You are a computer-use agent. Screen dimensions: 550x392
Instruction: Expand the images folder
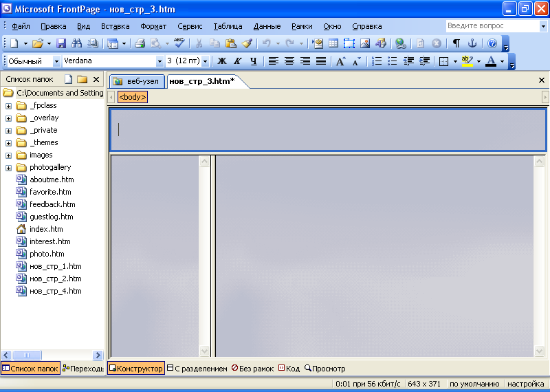(8, 155)
